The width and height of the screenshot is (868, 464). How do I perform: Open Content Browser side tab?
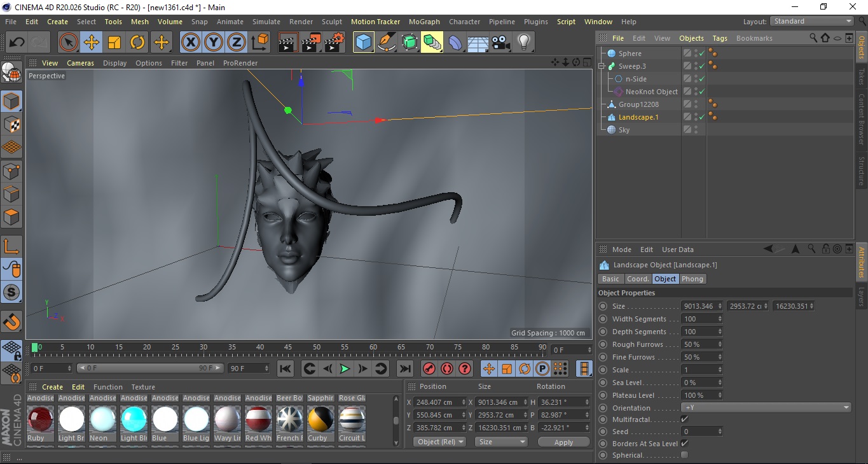(862, 118)
